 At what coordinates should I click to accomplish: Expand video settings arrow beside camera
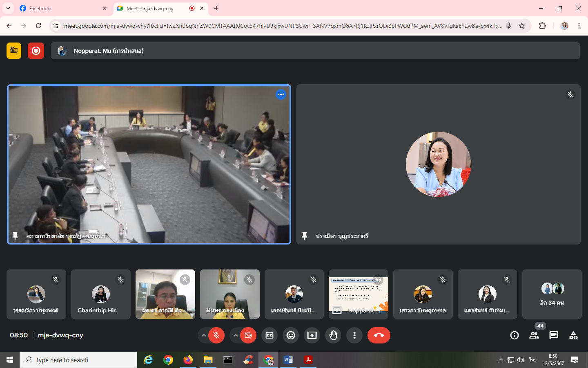[236, 335]
